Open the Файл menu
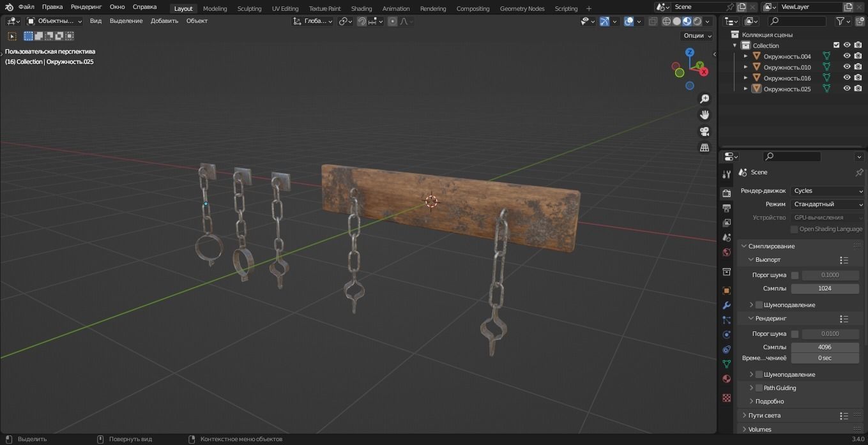Viewport: 868px width, 445px height. click(26, 7)
